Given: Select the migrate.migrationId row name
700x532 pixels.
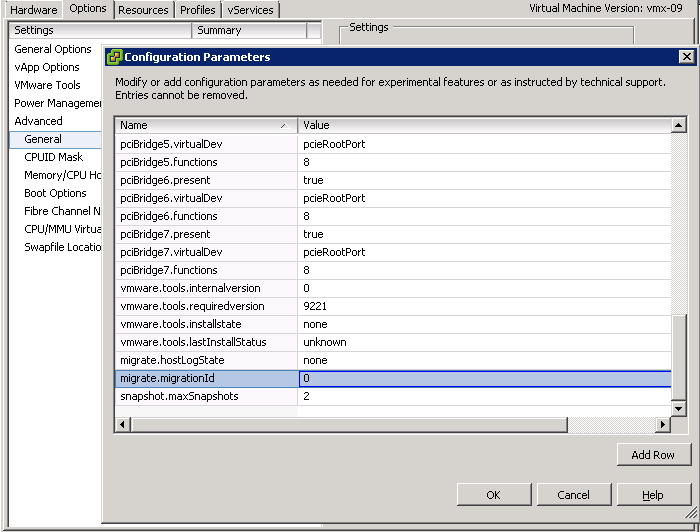Looking at the screenshot, I should (x=167, y=378).
